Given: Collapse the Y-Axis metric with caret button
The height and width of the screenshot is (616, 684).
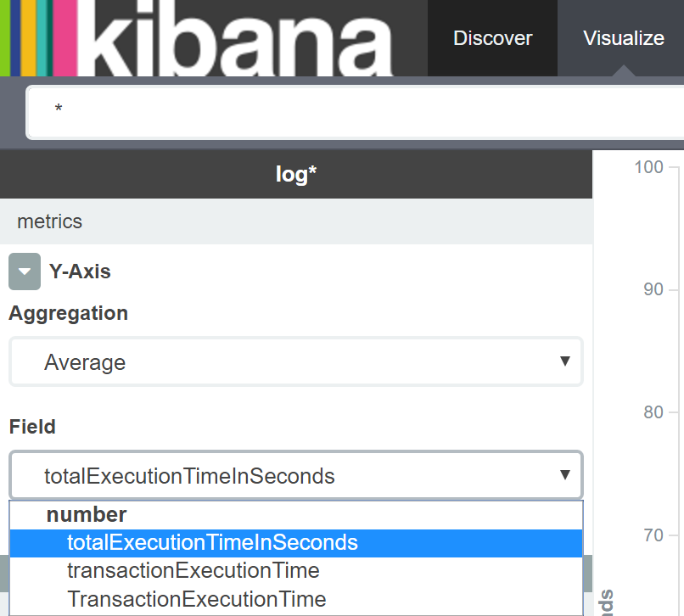Looking at the screenshot, I should (x=25, y=272).
